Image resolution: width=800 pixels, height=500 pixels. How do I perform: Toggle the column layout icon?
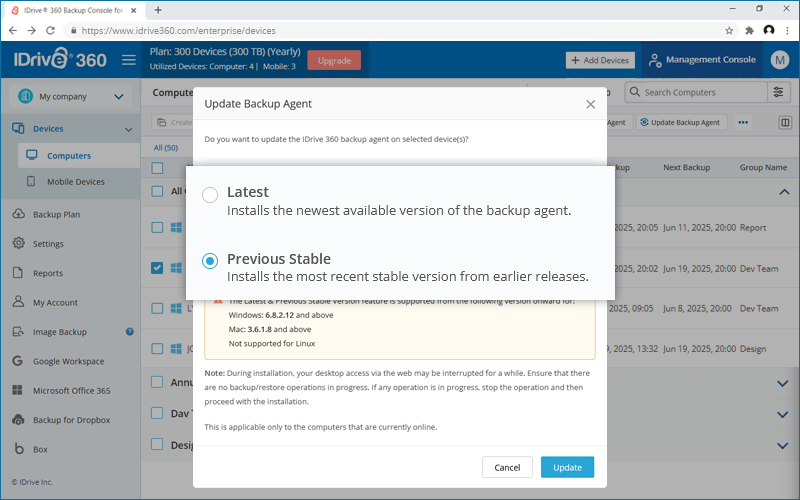[x=785, y=122]
